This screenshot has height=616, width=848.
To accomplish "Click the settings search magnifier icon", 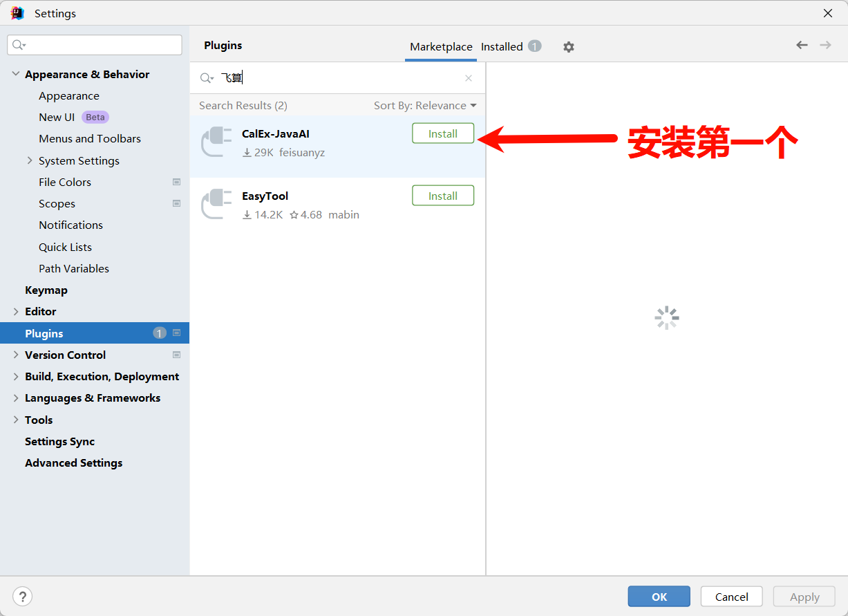I will point(19,45).
